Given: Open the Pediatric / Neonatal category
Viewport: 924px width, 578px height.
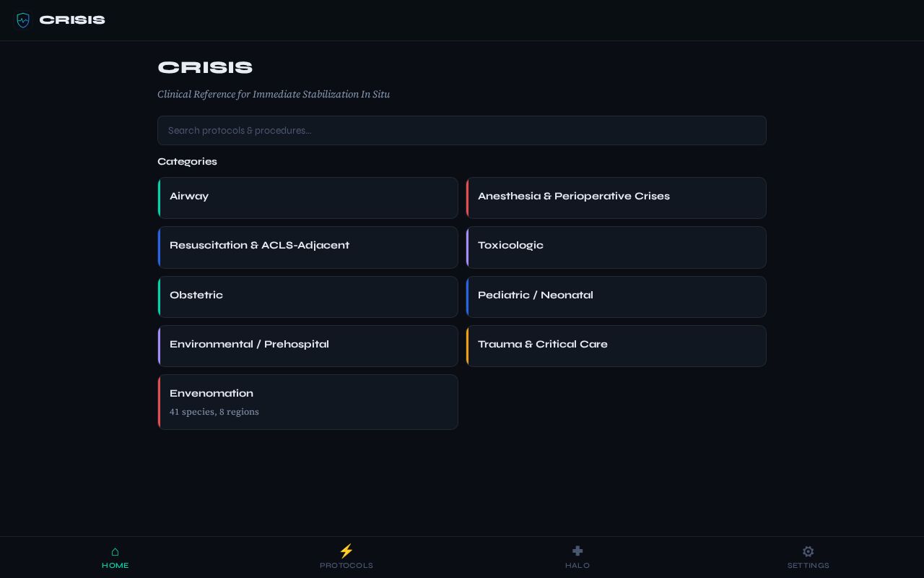Looking at the screenshot, I should [x=616, y=297].
